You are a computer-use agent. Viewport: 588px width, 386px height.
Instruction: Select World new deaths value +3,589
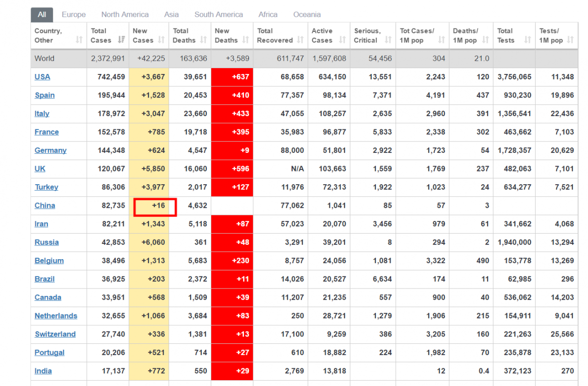pos(237,58)
